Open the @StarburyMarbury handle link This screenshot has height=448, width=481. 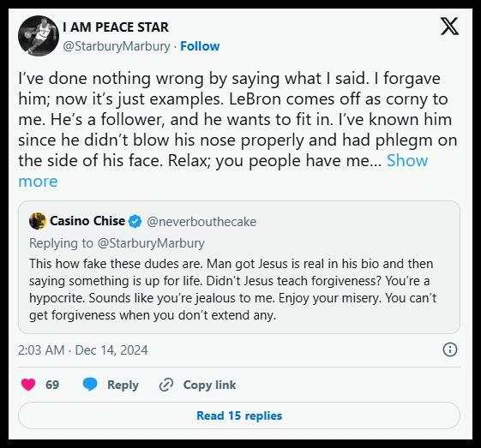tap(117, 46)
